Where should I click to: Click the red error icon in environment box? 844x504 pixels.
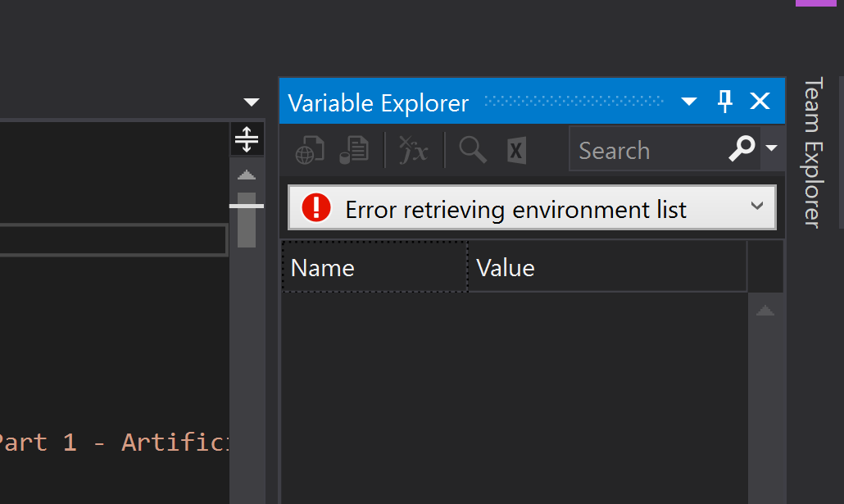[316, 208]
